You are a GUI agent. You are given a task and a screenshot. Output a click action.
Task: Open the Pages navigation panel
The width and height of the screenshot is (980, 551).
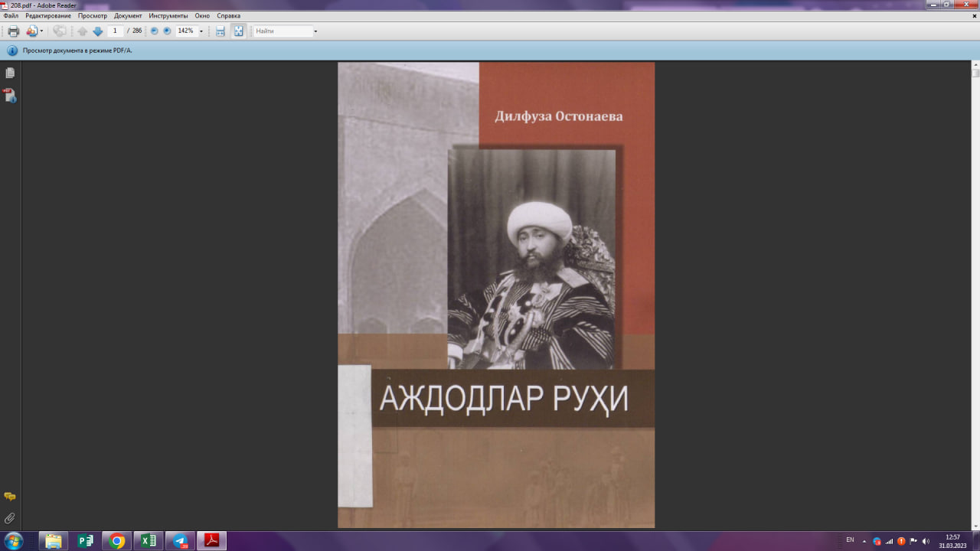point(9,71)
